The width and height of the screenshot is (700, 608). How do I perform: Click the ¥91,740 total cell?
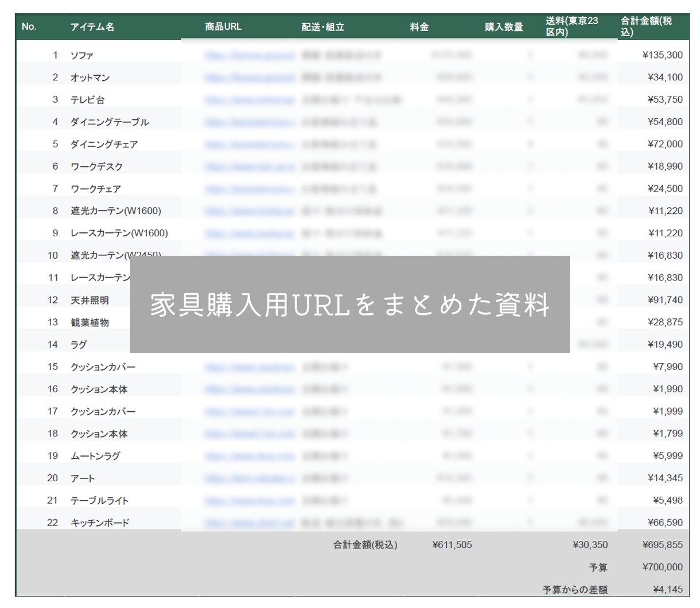click(665, 300)
